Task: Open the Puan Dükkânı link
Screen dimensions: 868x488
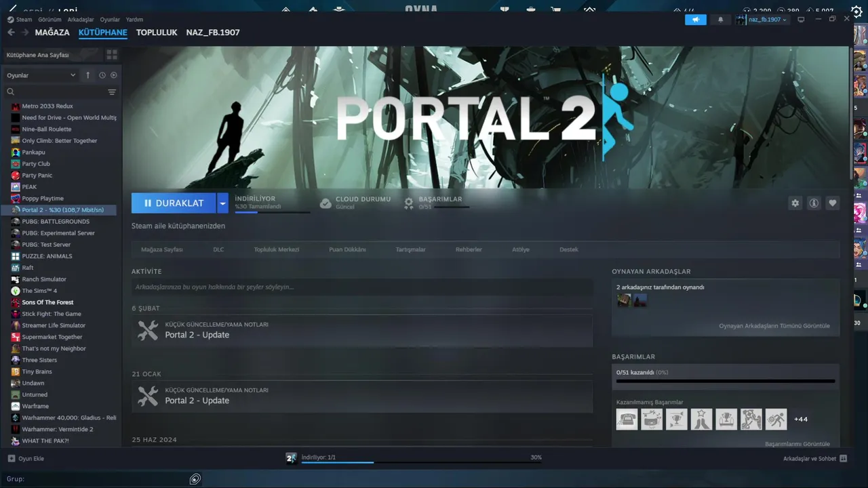Action: [347, 249]
